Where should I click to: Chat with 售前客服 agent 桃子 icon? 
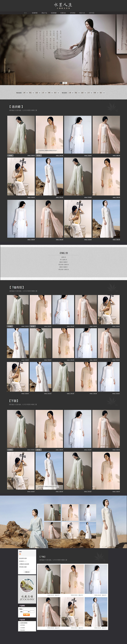point(58,93)
